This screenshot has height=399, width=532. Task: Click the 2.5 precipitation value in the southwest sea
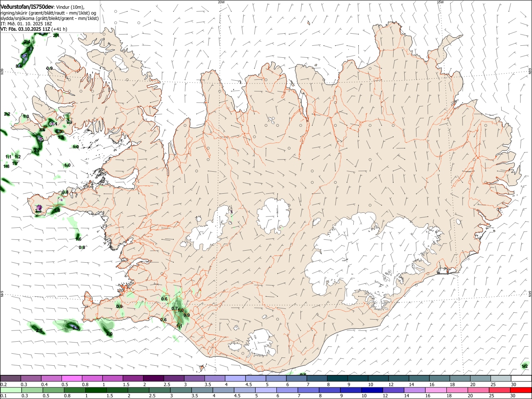(39, 330)
